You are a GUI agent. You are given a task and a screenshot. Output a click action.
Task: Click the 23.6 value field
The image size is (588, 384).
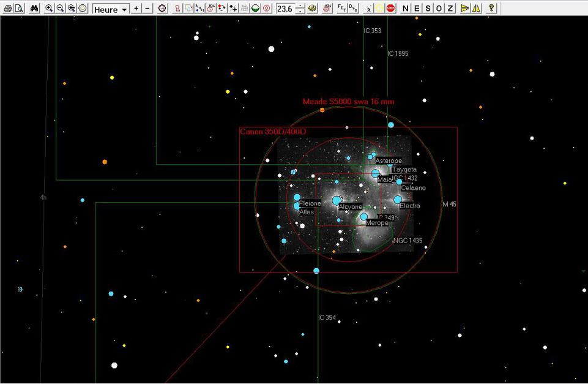click(x=285, y=9)
